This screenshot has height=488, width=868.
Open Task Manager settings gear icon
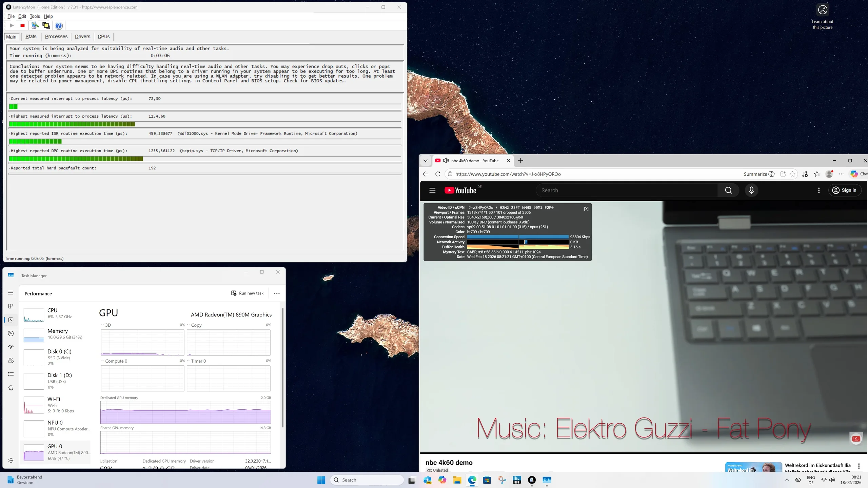(11, 460)
